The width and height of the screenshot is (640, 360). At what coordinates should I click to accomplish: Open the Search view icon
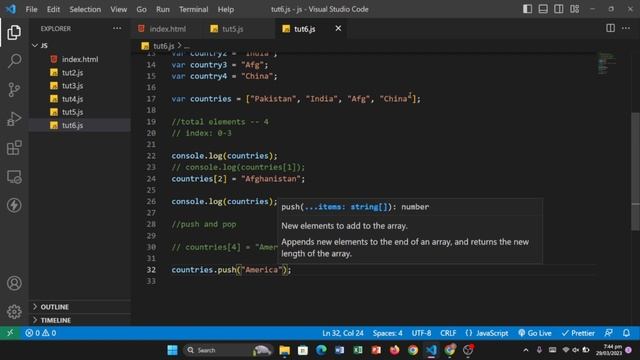pos(14,61)
